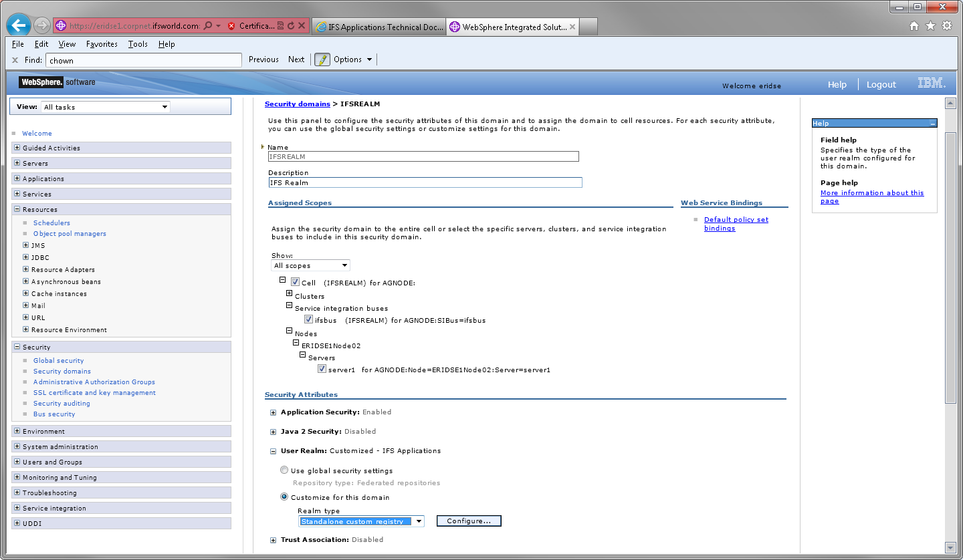Collapse the User Realm section

point(273,451)
